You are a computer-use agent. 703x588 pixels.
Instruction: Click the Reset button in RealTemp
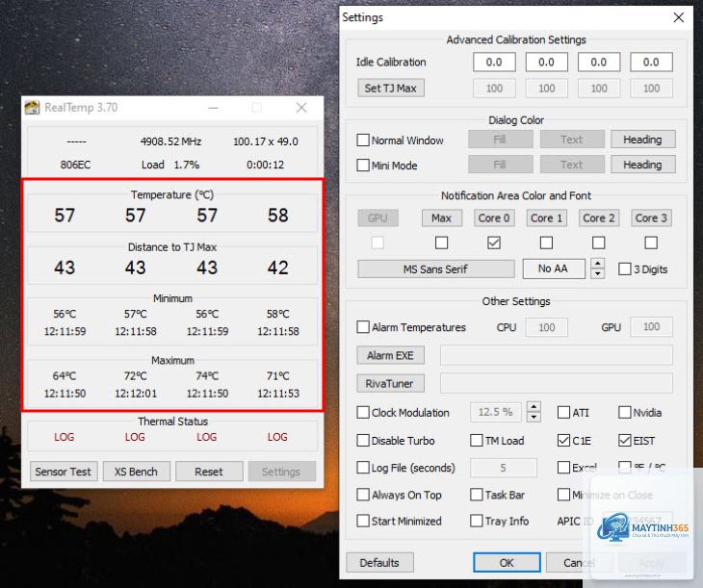coord(209,472)
